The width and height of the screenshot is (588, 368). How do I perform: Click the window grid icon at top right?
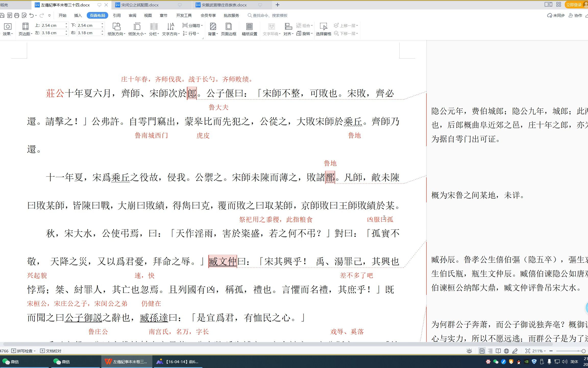click(x=559, y=5)
